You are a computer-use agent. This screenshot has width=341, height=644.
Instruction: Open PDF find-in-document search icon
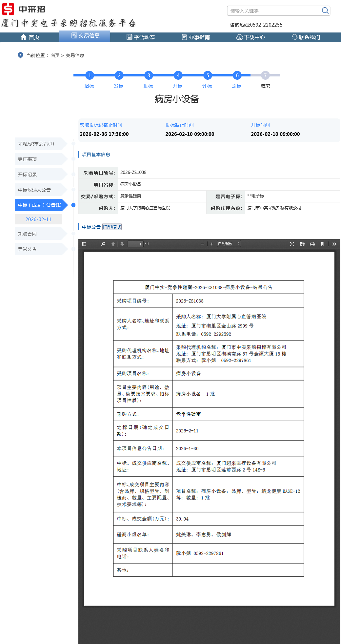103,244
